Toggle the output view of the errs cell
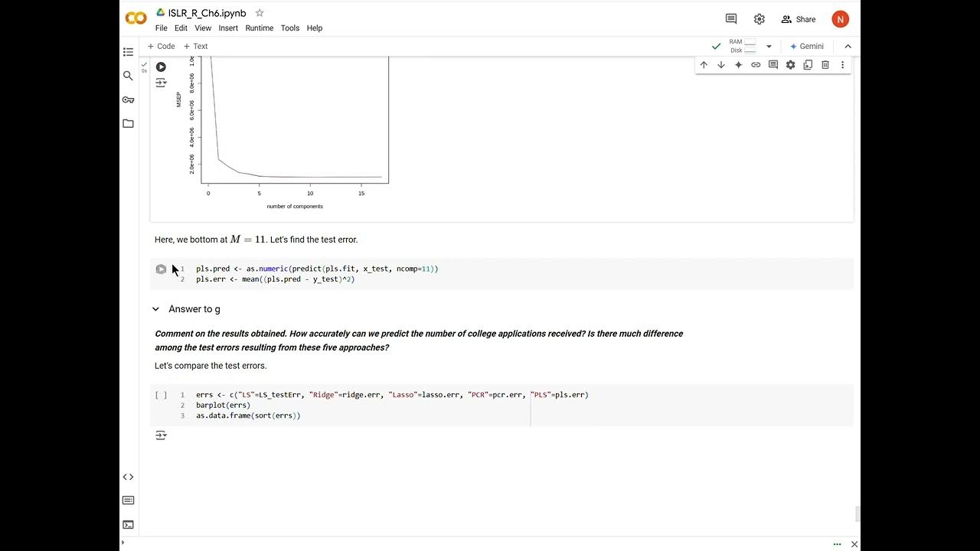Screen dimensions: 980x551 tap(161, 435)
